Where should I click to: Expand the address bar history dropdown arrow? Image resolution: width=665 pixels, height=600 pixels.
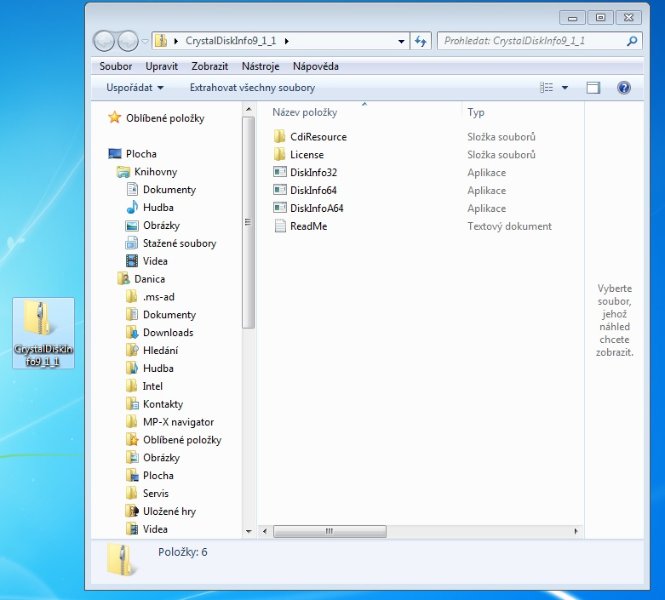(x=401, y=41)
